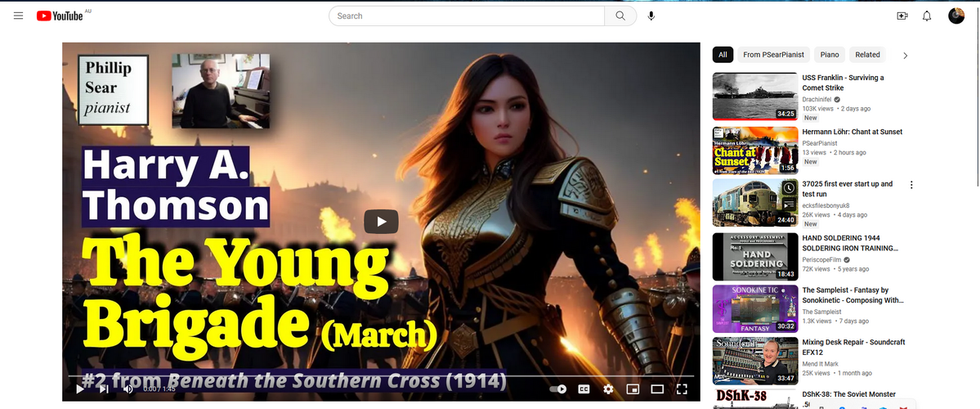
Task: Click the video progress bar
Action: pos(381,375)
